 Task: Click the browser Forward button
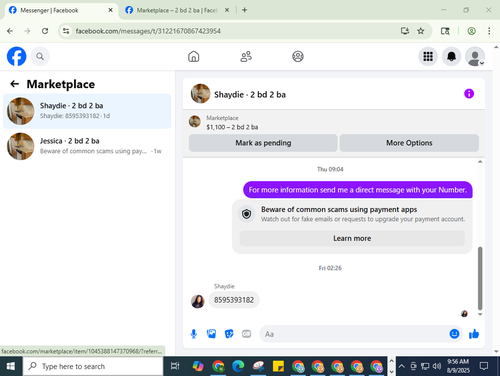coord(27,31)
